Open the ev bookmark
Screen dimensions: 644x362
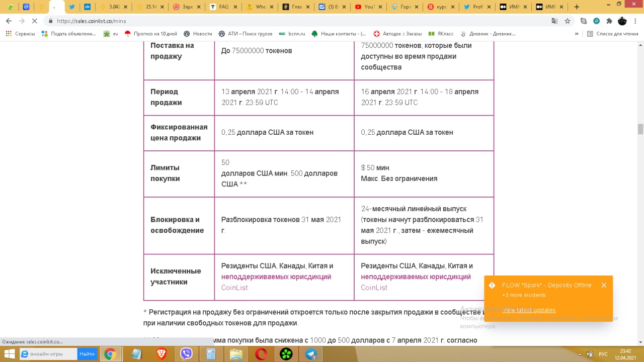111,34
